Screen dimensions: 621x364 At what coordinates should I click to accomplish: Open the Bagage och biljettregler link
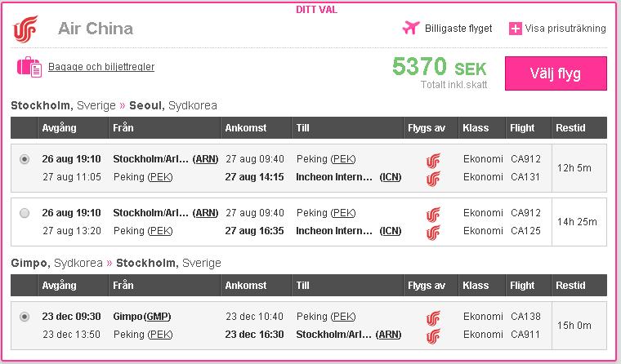click(101, 67)
